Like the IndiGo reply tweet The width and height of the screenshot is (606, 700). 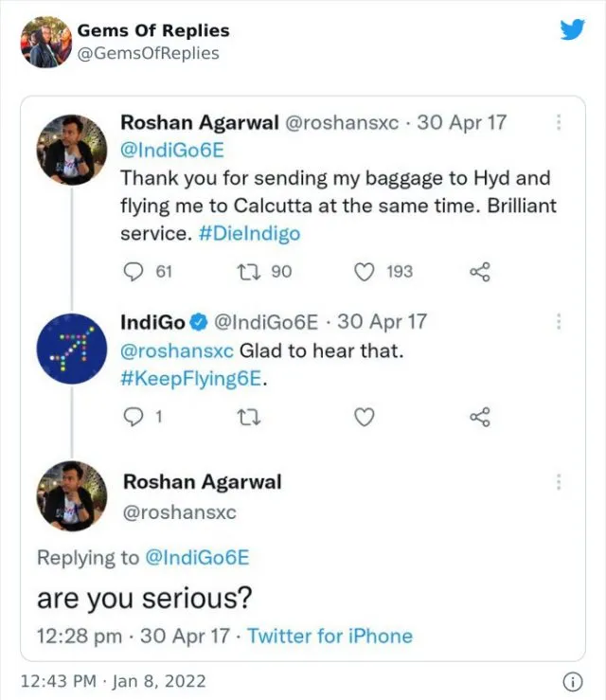(x=365, y=416)
